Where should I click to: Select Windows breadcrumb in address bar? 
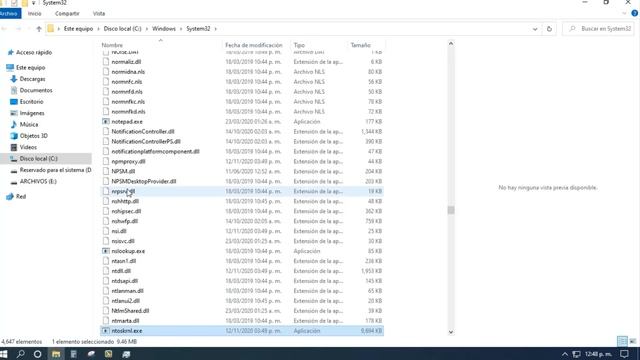pos(164,29)
